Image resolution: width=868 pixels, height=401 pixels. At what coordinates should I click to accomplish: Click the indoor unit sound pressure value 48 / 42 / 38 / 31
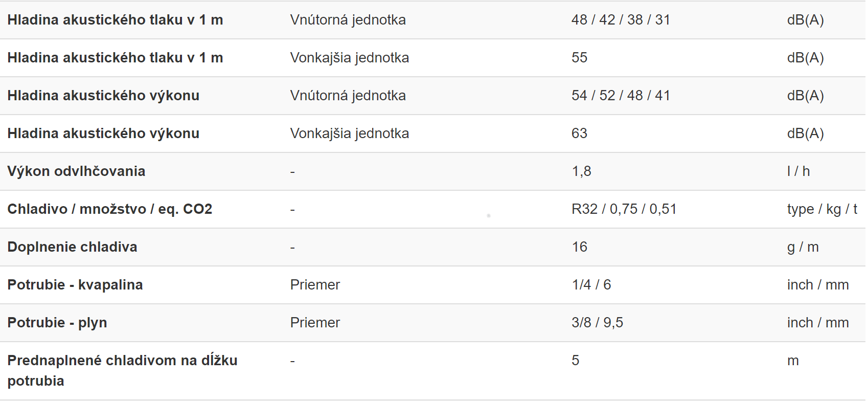tap(621, 20)
